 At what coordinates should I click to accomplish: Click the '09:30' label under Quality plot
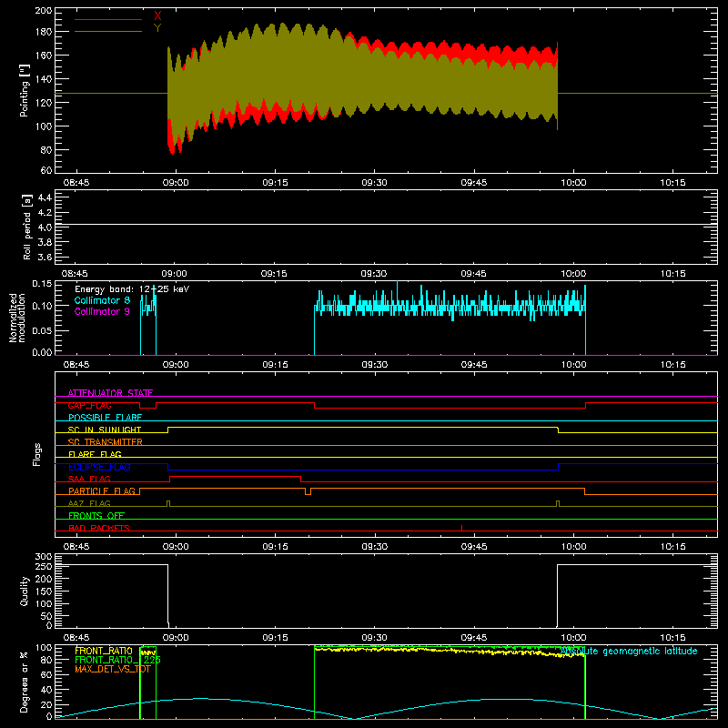[x=374, y=638]
